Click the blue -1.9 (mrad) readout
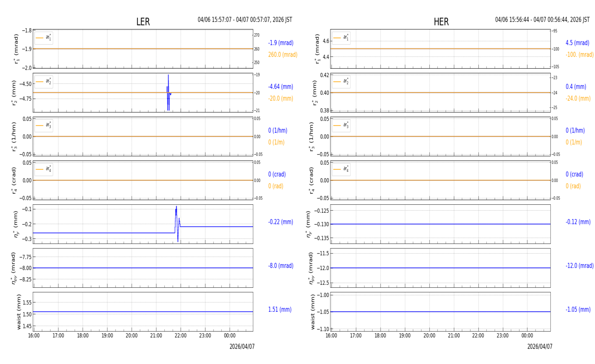The image size is (595, 364). [281, 43]
